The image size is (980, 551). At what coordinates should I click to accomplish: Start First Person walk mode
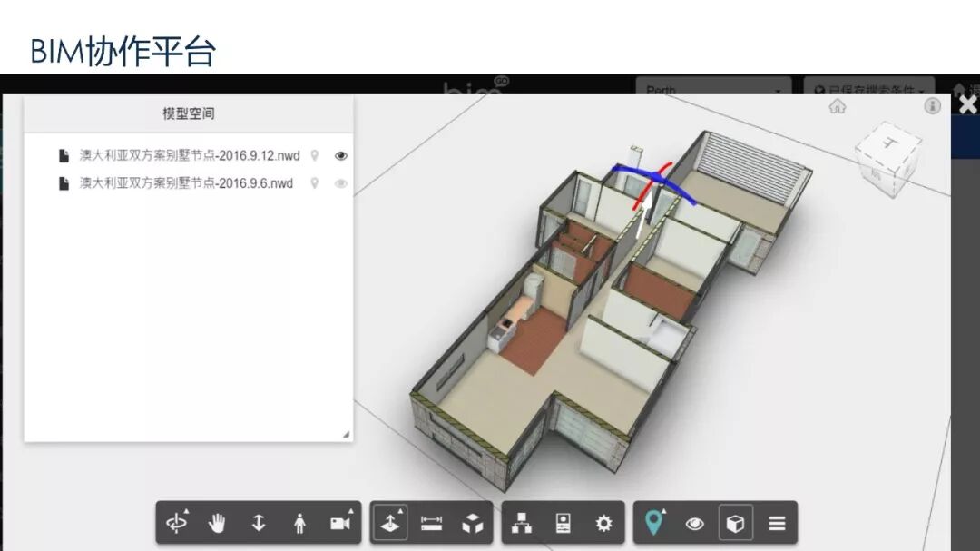[299, 522]
